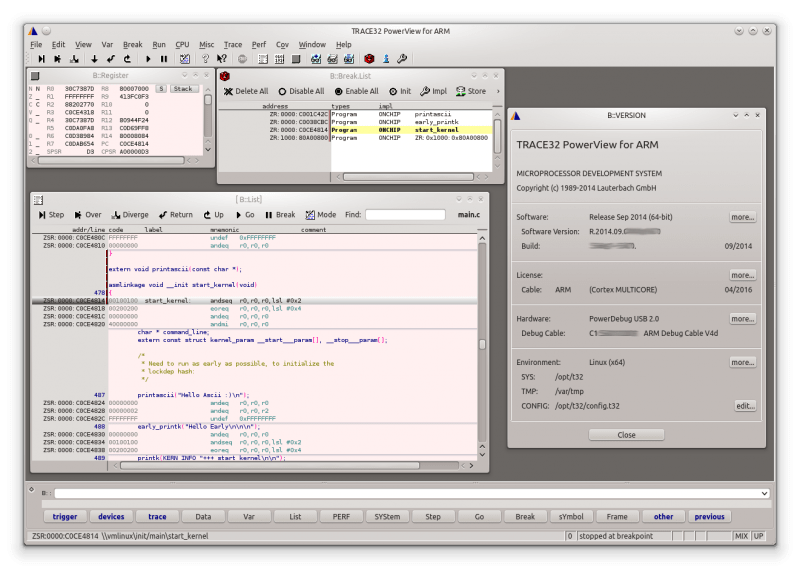Click the B::List window title icon
800x569 pixels.
tap(38, 200)
